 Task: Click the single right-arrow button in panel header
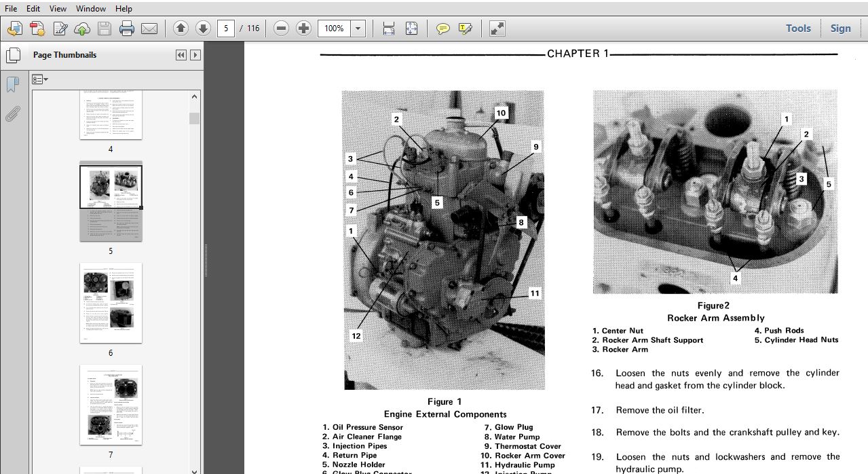pos(195,55)
